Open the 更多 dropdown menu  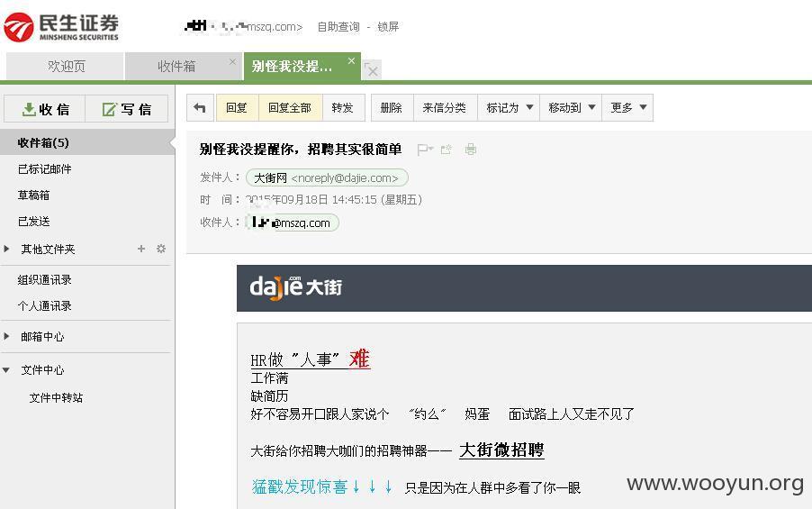coord(627,108)
